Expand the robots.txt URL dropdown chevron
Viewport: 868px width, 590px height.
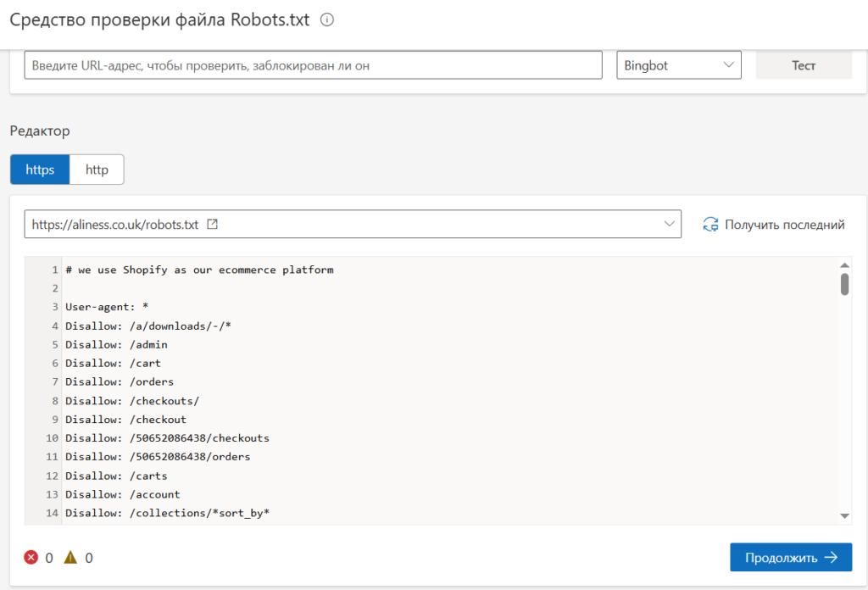point(670,224)
